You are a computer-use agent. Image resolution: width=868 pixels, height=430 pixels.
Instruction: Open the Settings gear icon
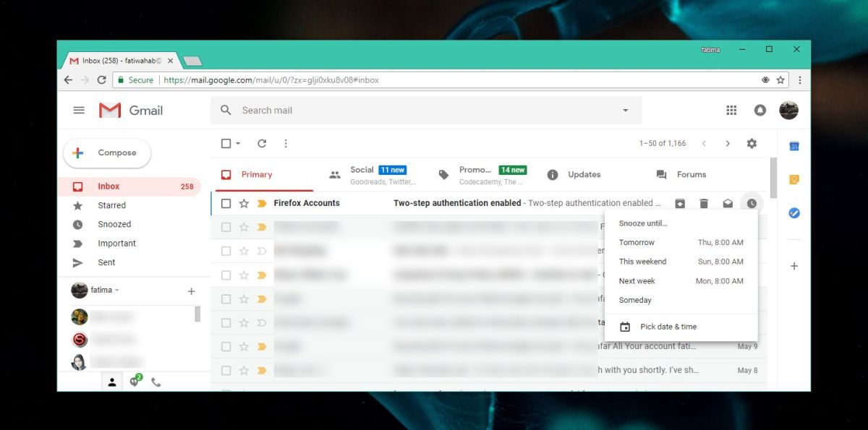click(x=752, y=144)
